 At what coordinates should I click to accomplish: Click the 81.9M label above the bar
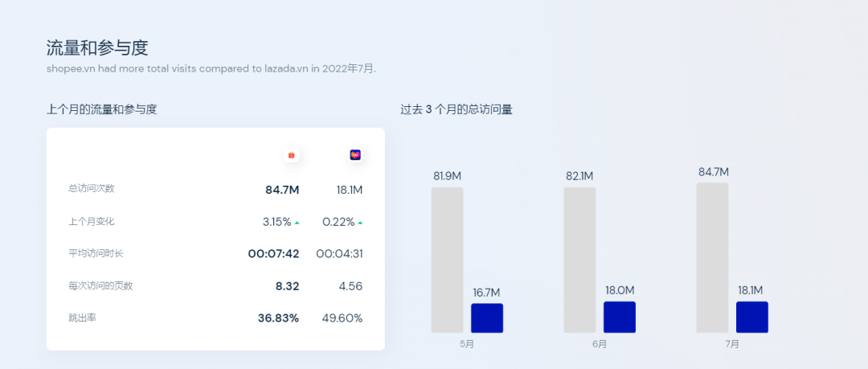(x=448, y=176)
